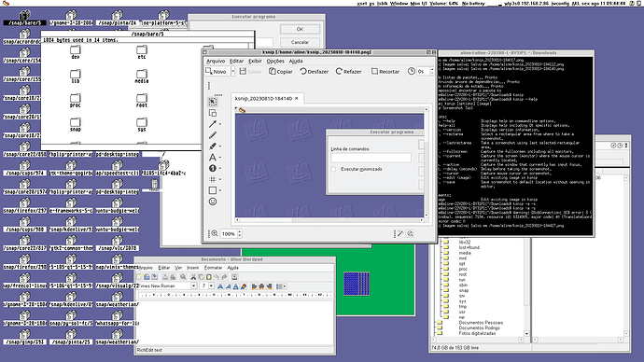Click the Copiar toolbar button in ksnip
The height and width of the screenshot is (362, 644).
click(281, 72)
